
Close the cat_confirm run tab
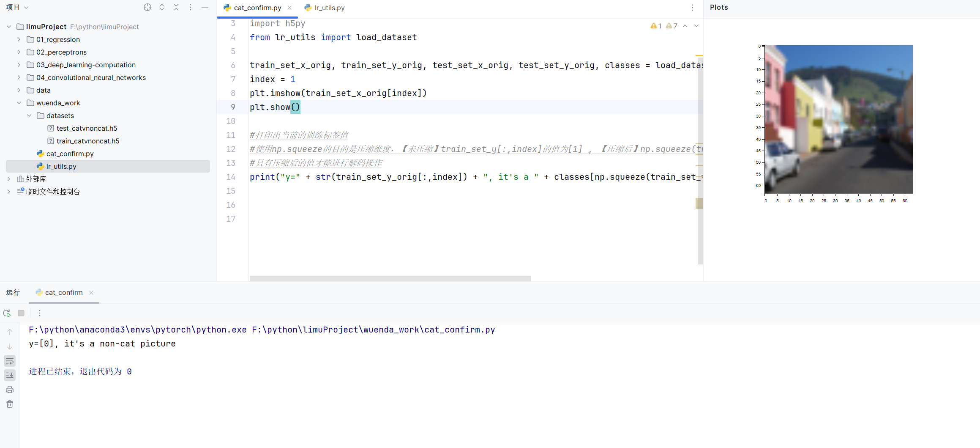pos(91,292)
